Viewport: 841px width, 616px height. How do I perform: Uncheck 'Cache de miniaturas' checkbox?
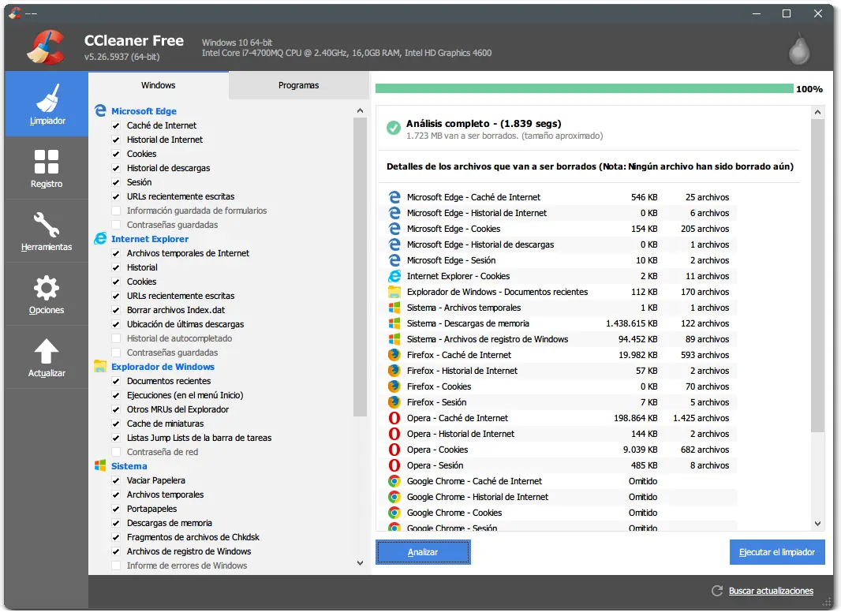coord(115,424)
